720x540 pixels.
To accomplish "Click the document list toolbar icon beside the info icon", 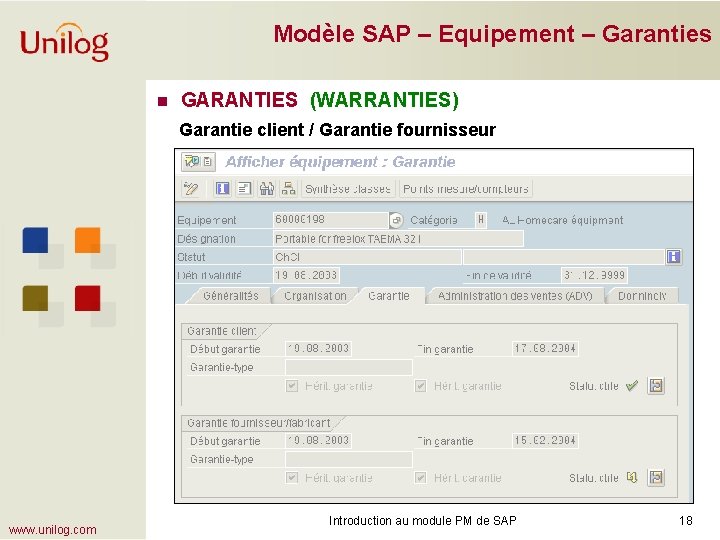I will 244,189.
